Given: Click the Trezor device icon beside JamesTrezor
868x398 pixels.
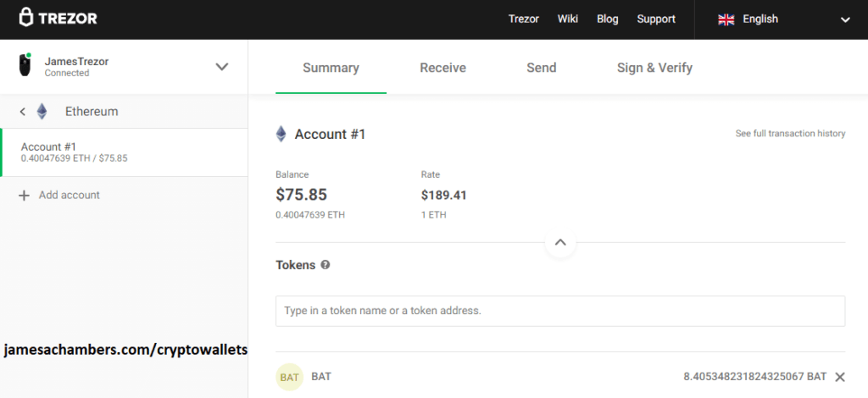Looking at the screenshot, I should click(25, 65).
